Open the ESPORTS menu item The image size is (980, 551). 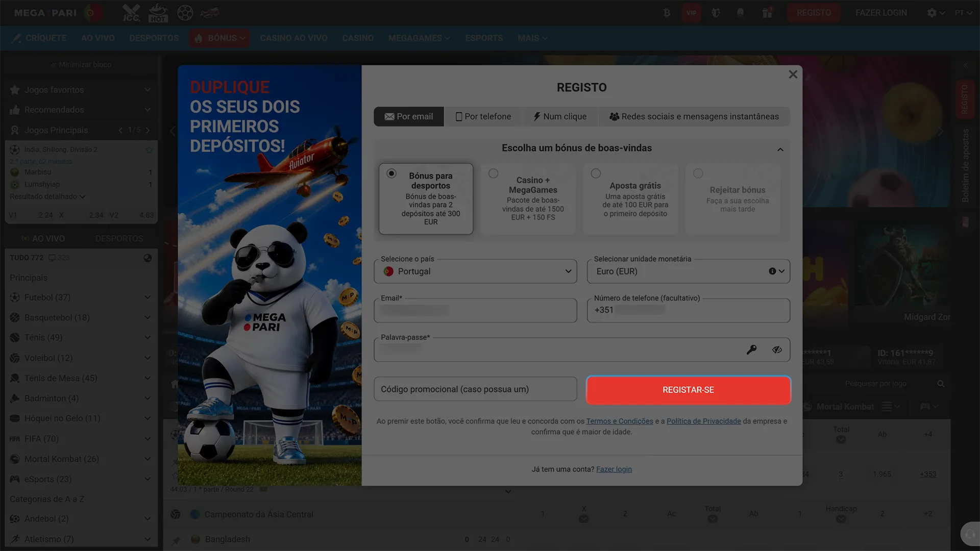484,38
